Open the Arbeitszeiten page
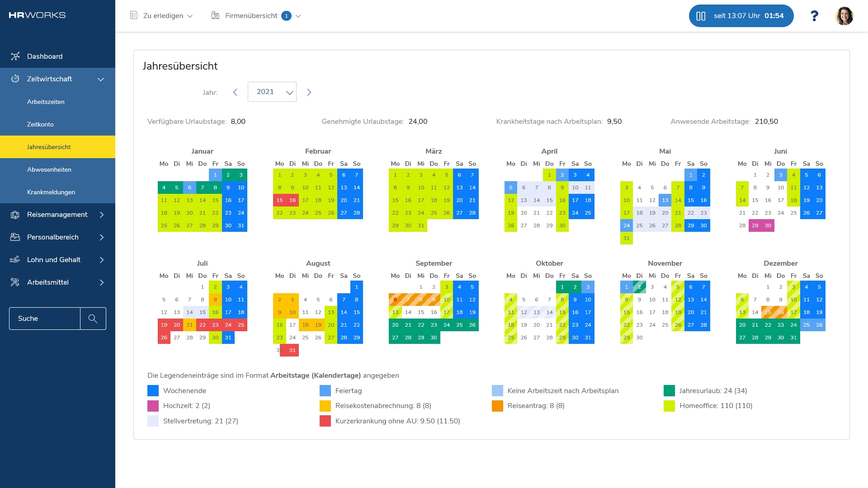Screen dimensions: 868x488 pyautogui.click(x=46, y=102)
